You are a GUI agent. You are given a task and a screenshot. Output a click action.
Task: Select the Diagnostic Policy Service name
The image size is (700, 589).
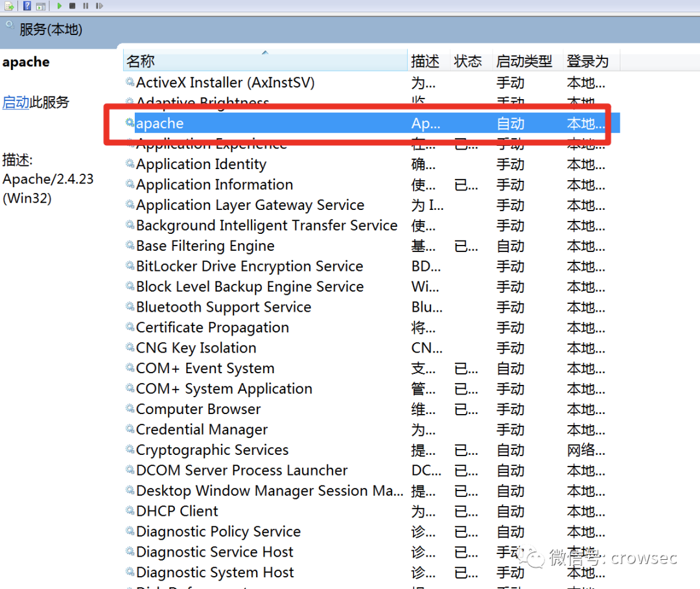point(218,531)
